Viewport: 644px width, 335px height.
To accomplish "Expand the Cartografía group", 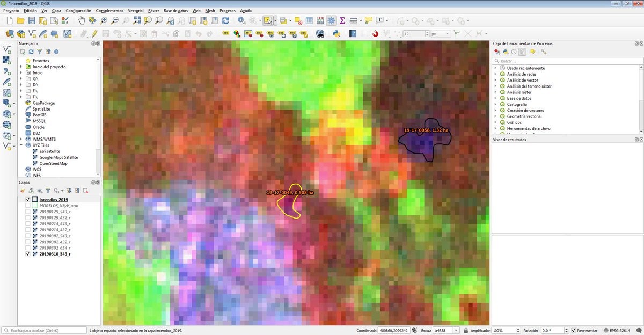I will point(495,104).
